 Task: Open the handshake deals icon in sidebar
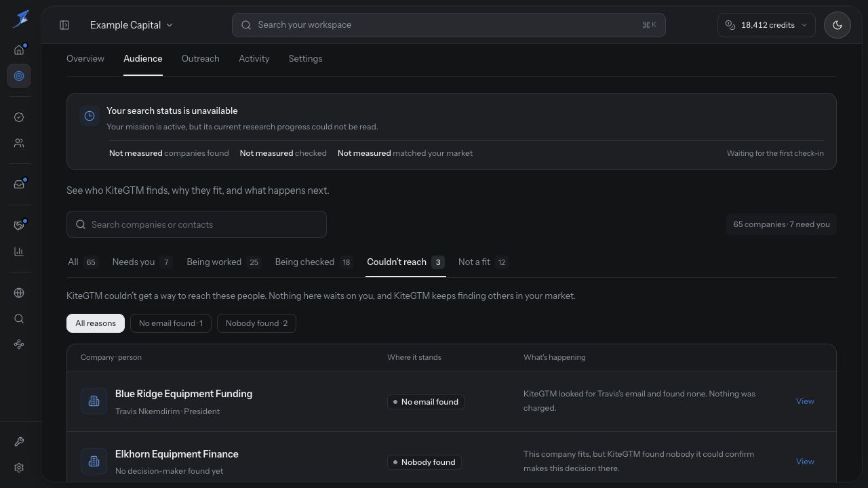[19, 226]
